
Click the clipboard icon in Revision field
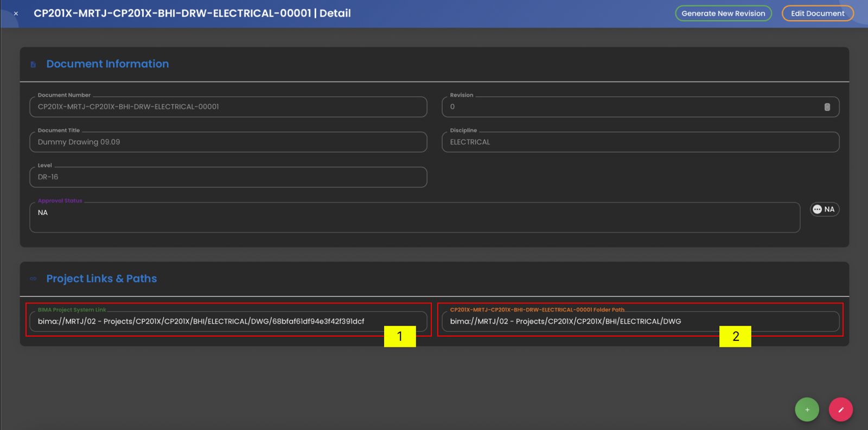tap(827, 107)
